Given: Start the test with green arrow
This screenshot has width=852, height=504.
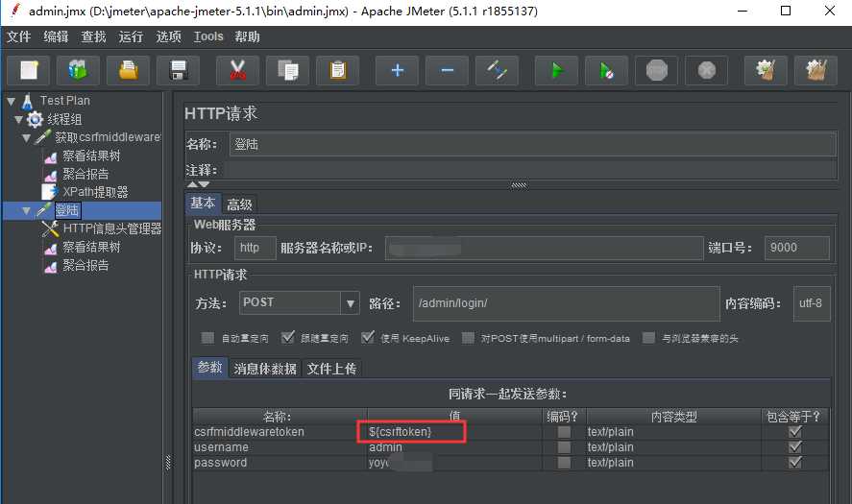Looking at the screenshot, I should 556,71.
